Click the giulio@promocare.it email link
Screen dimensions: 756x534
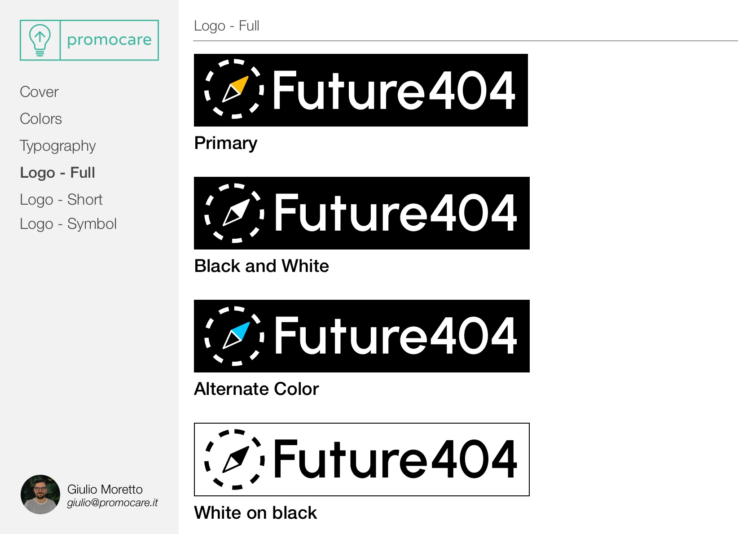click(x=112, y=503)
